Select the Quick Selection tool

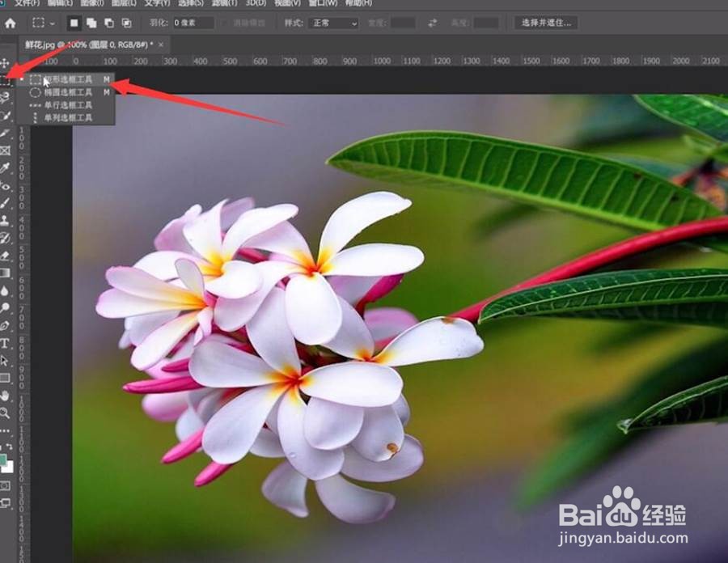click(5, 115)
